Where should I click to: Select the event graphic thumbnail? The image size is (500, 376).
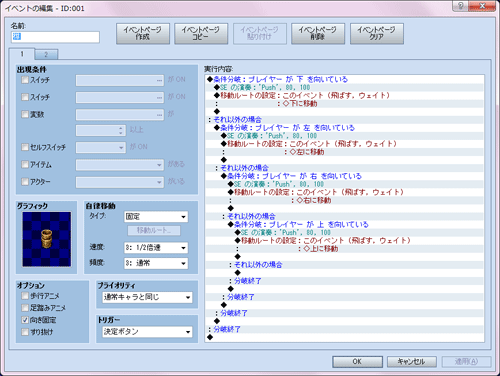click(x=47, y=239)
